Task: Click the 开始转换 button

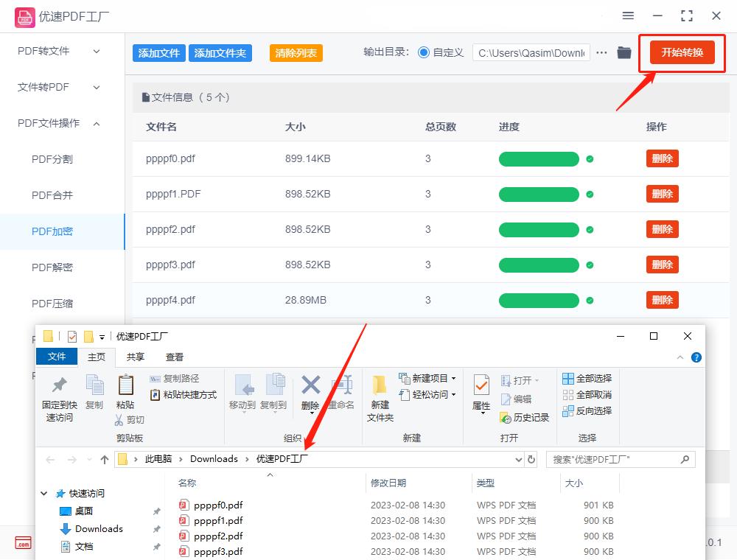Action: [681, 52]
